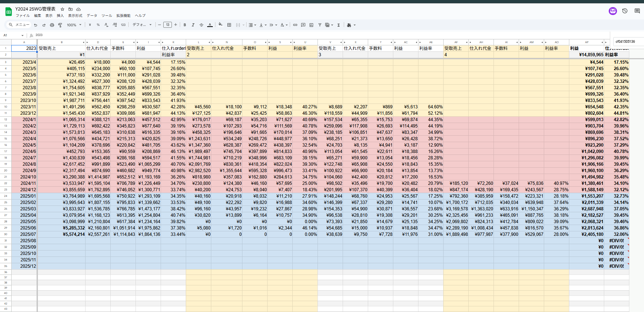The height and width of the screenshot is (312, 644).
Task: Open the horizontal align dropdown
Action: click(x=252, y=25)
